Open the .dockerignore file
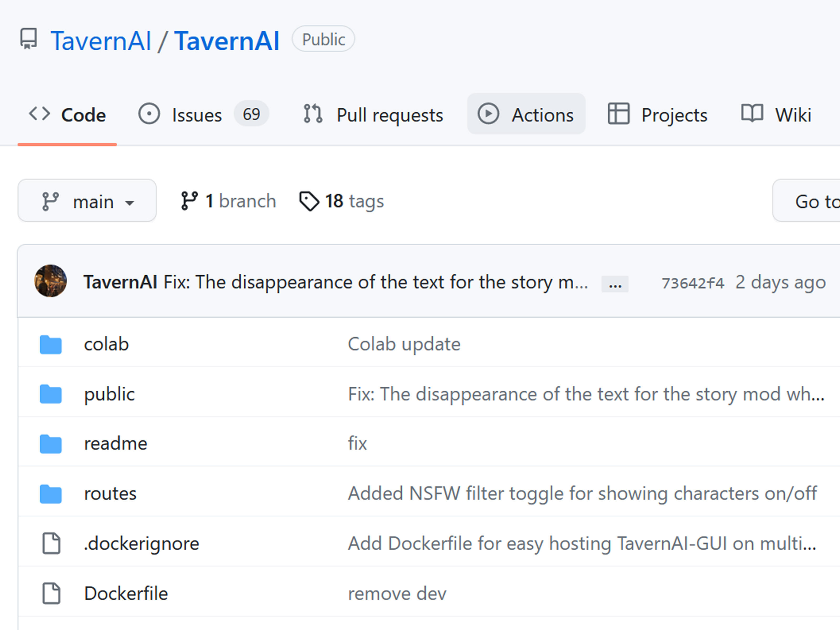The image size is (840, 630). point(141,544)
